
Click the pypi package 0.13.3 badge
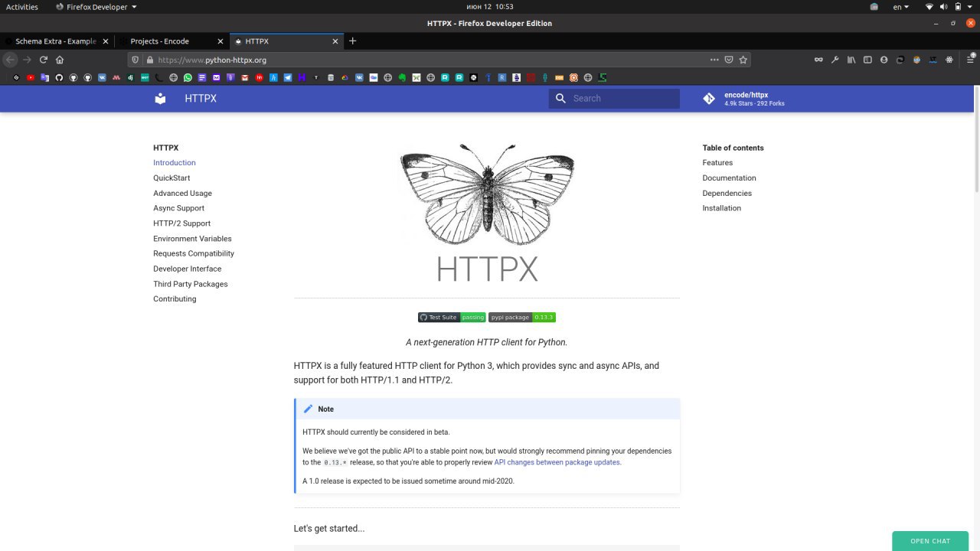tap(521, 317)
